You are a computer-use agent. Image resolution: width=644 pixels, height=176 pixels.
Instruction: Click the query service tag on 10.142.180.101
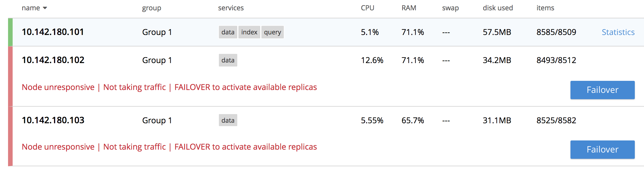click(272, 32)
